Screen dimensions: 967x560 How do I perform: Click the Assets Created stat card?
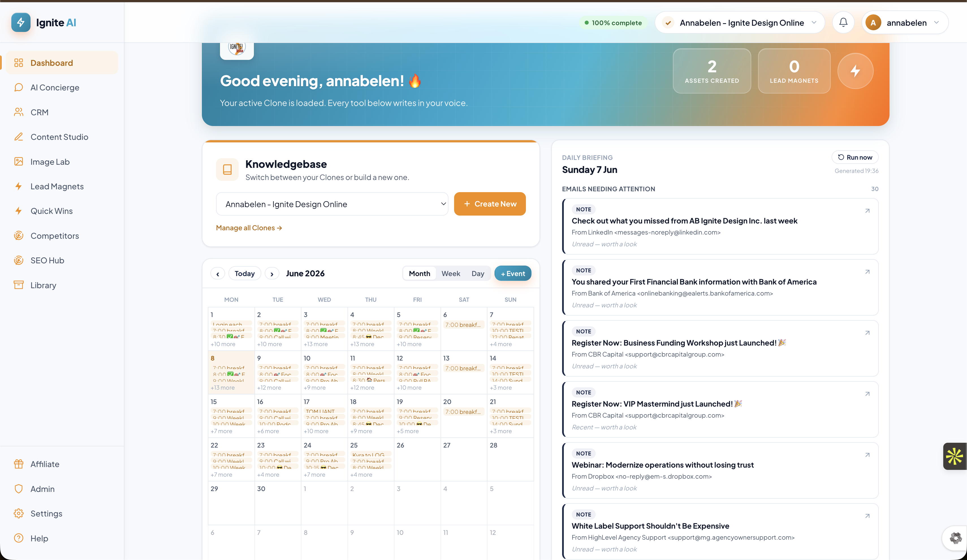[x=712, y=71]
